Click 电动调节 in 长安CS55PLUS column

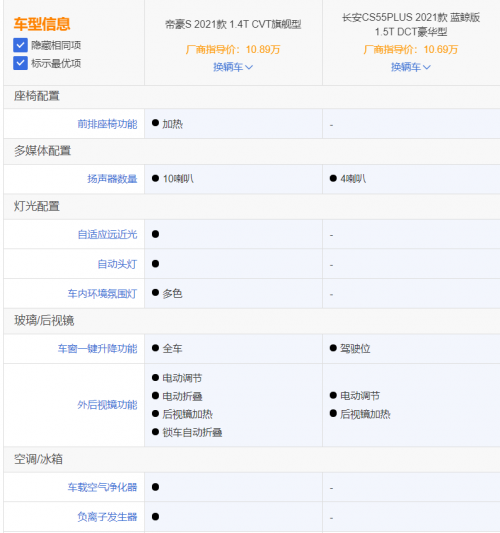click(x=360, y=396)
